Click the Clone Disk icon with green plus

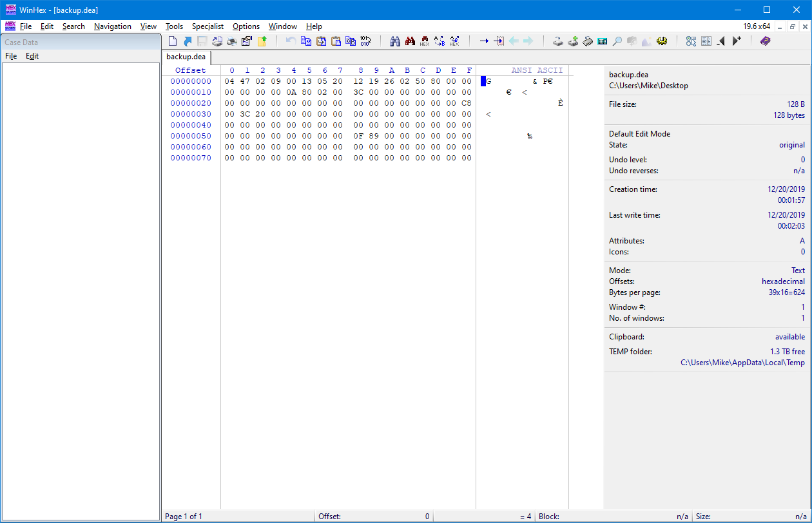(573, 41)
